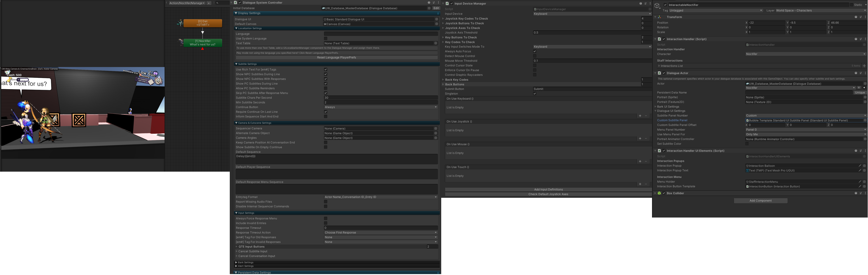Open Dialogue Actor component context menu
Screen dimensions: 868x275
click(x=865, y=73)
